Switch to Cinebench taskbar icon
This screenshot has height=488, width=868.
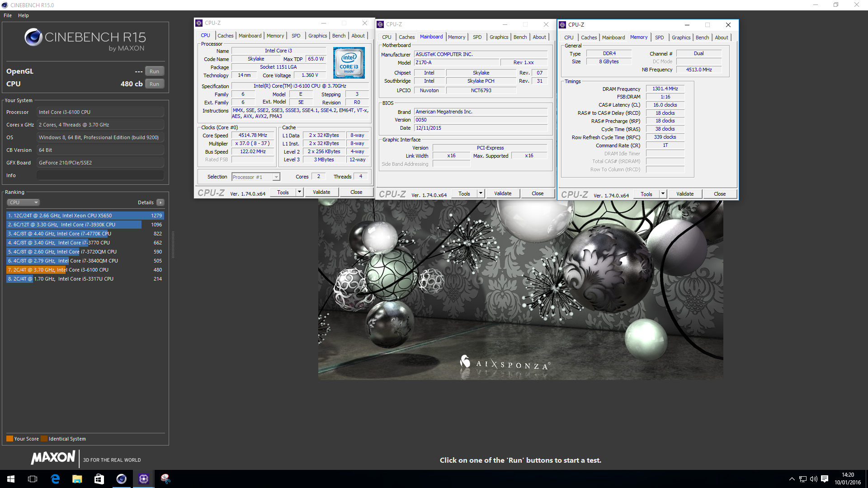[x=121, y=479]
